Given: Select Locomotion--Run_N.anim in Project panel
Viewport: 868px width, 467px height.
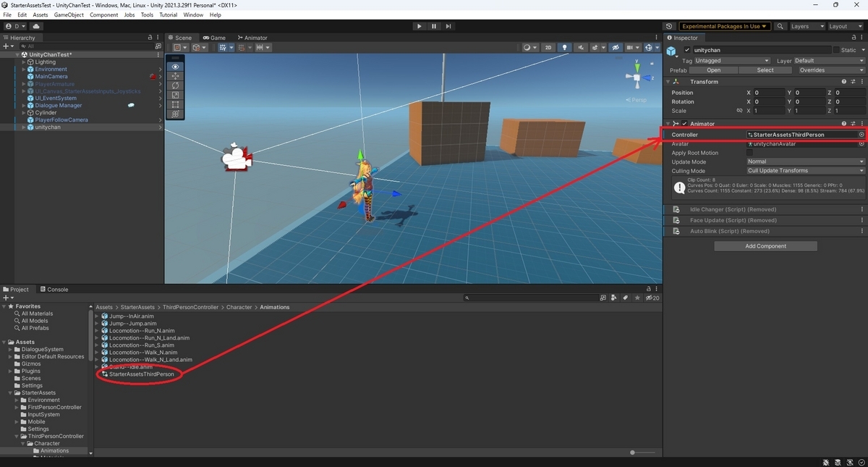Looking at the screenshot, I should point(141,331).
